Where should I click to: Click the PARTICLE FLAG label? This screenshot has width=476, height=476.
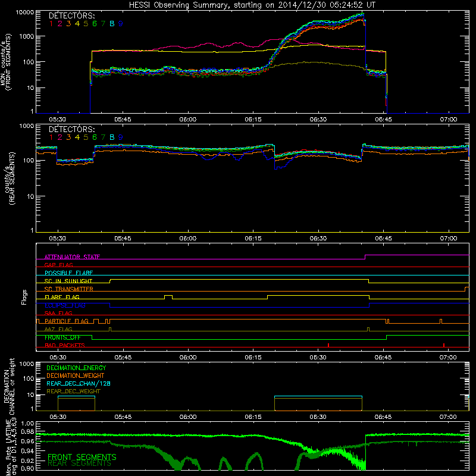click(67, 321)
